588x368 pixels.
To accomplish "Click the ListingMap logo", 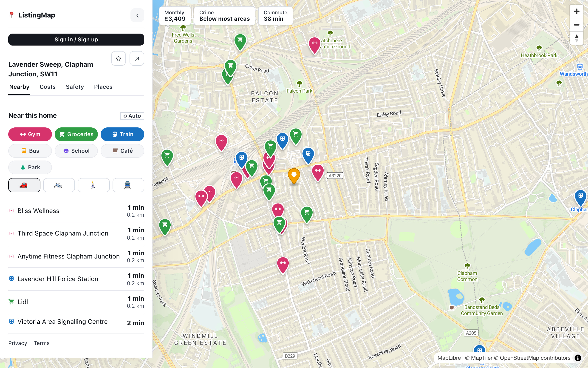I will 32,15.
